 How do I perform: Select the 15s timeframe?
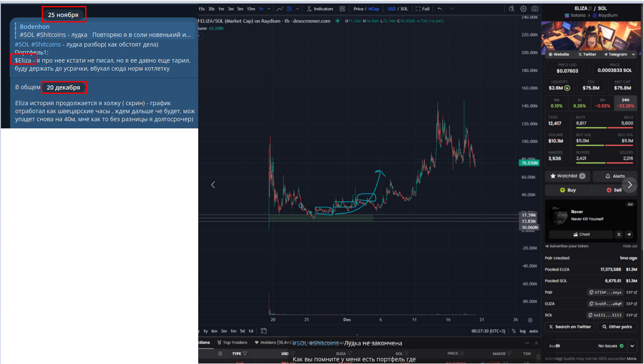click(202, 9)
